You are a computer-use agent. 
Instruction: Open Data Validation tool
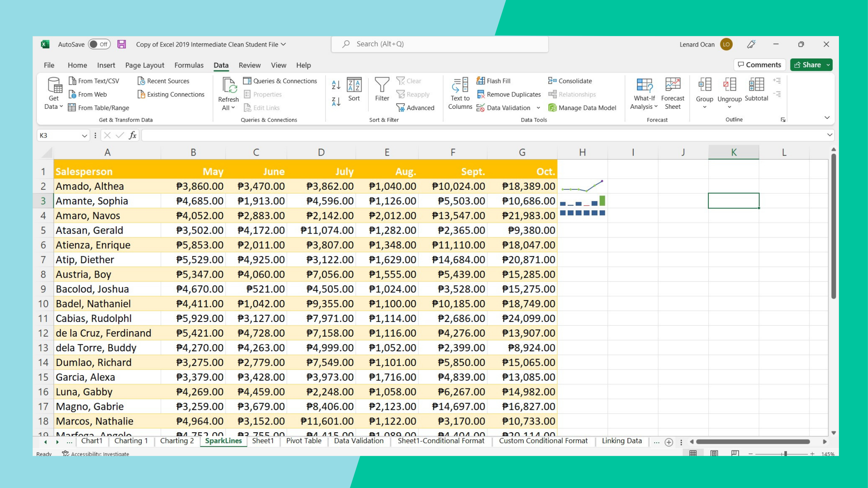[504, 108]
